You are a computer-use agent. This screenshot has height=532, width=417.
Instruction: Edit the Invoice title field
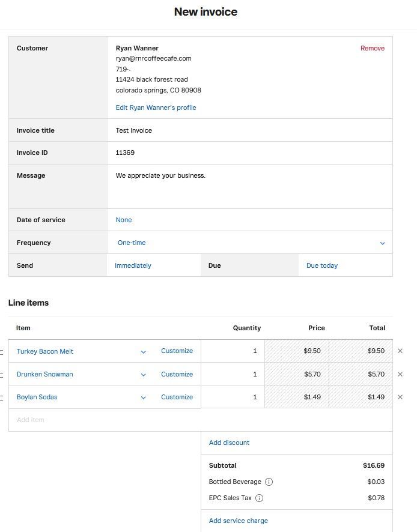249,130
